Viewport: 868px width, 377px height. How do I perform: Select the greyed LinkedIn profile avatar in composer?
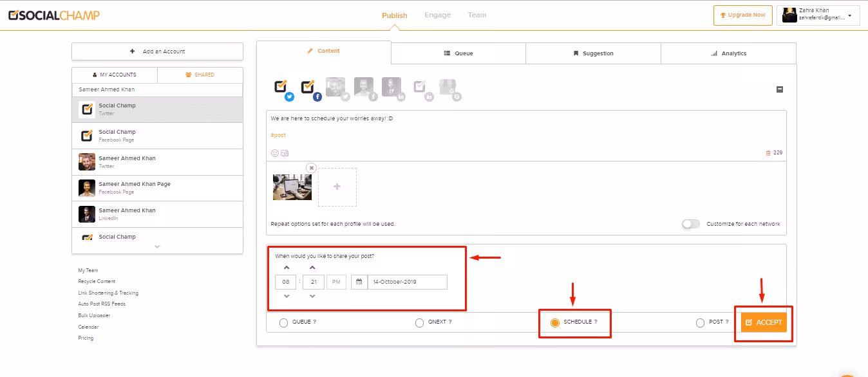coord(392,87)
